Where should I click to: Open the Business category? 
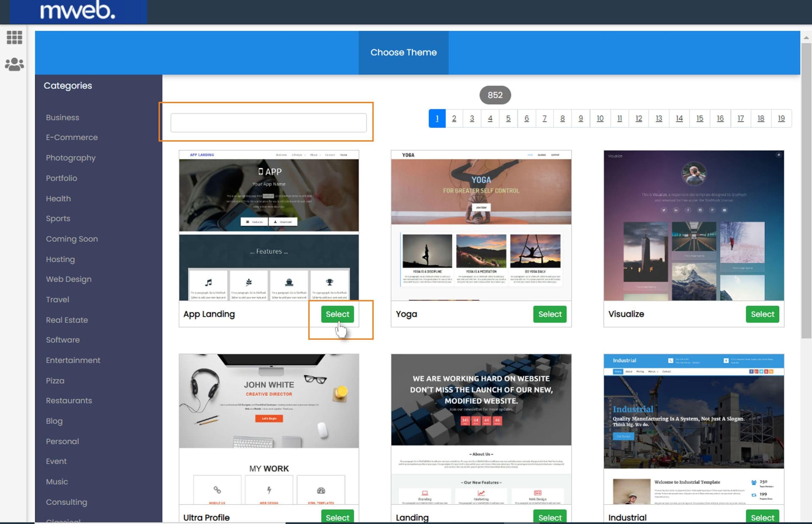[x=63, y=117]
